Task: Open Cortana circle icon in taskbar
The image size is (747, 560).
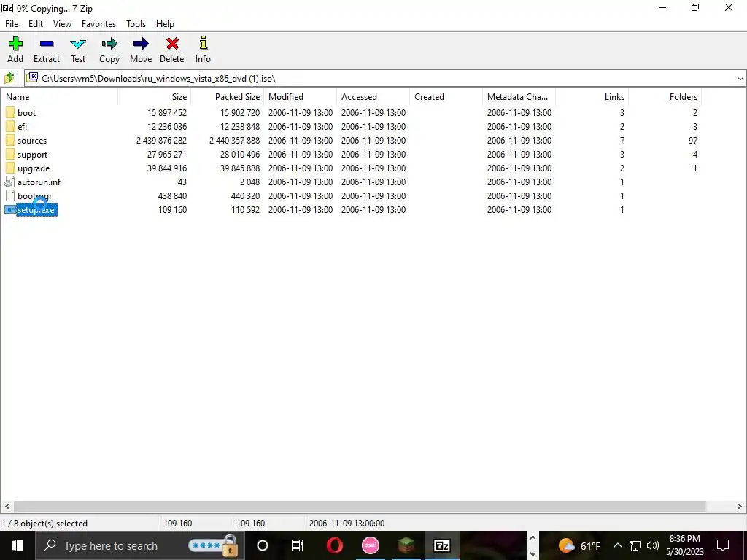Action: [x=263, y=545]
